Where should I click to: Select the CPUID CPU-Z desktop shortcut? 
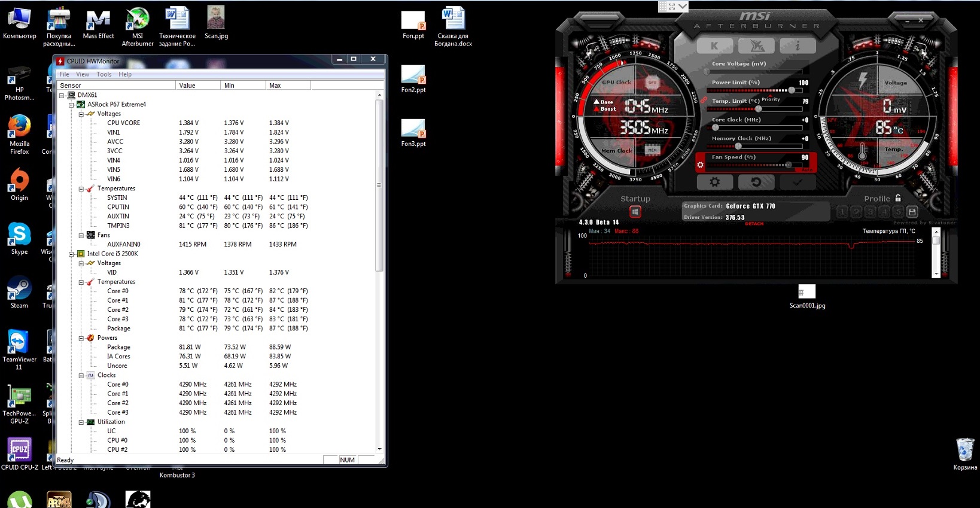(x=19, y=454)
